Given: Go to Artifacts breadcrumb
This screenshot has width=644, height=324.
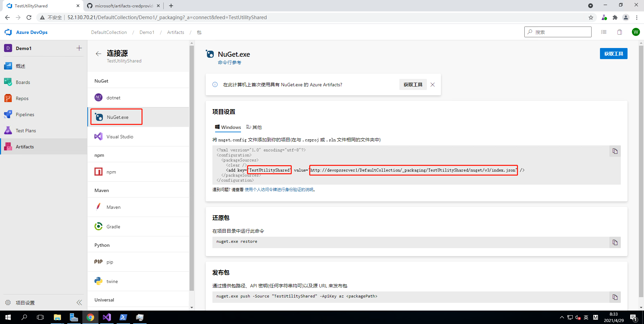Looking at the screenshot, I should [175, 32].
